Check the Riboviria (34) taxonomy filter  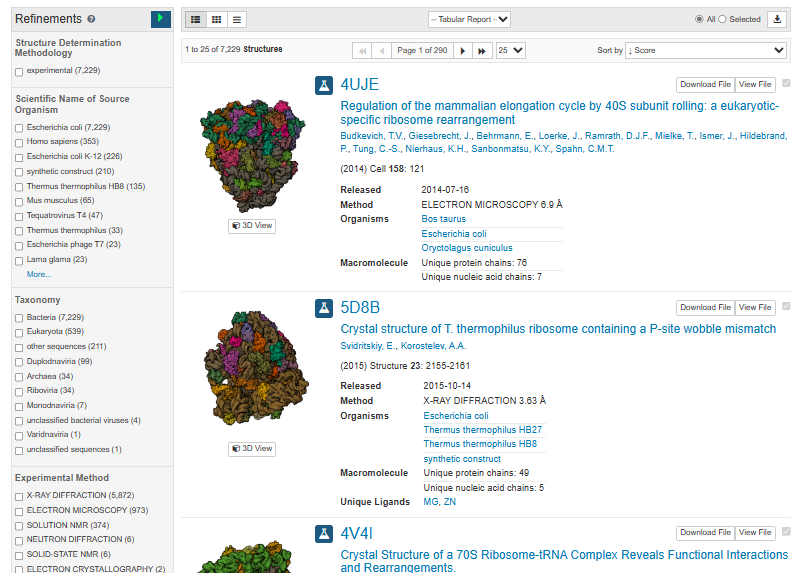click(x=19, y=391)
